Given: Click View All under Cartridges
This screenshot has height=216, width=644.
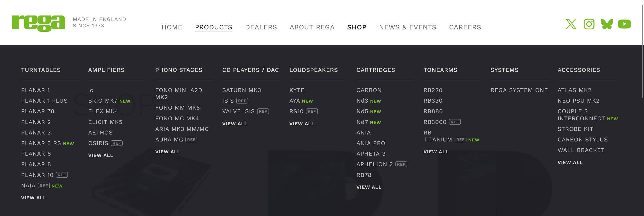Looking at the screenshot, I should (369, 187).
